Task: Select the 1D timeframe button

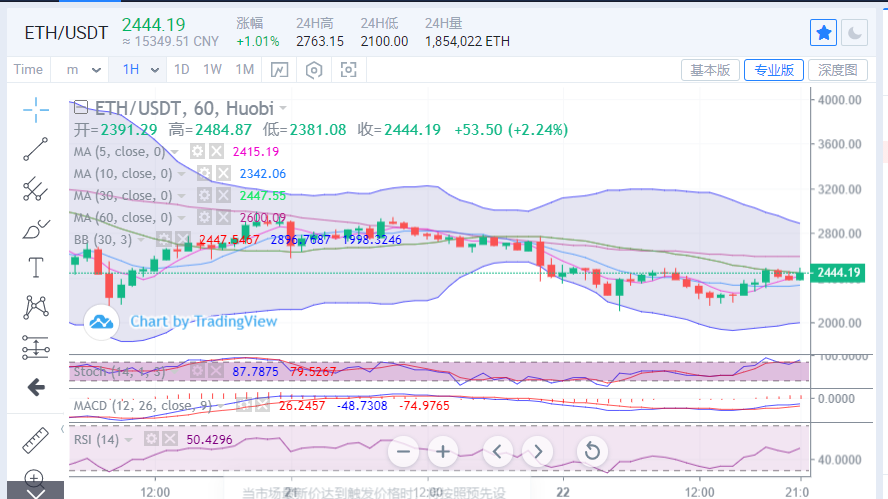Action: point(181,70)
